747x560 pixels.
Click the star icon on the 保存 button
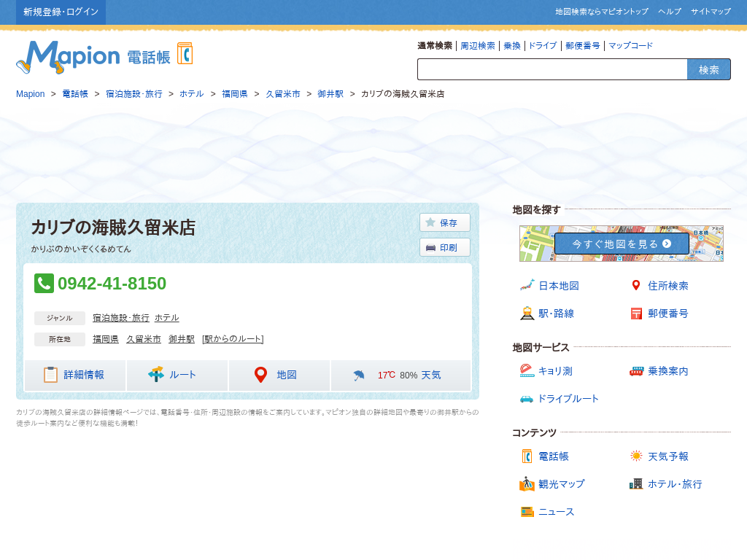tap(430, 222)
